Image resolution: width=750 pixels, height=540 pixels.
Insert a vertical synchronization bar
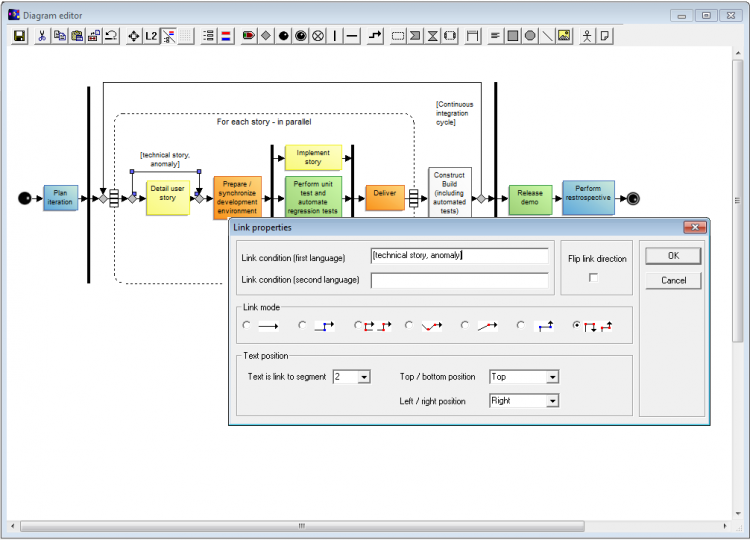[335, 36]
